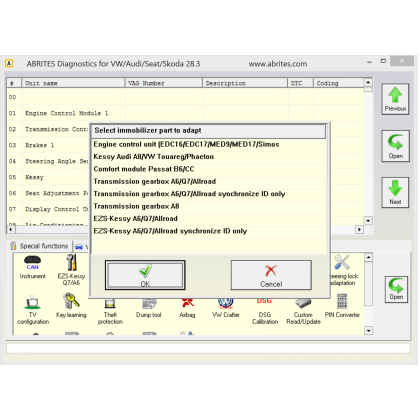Select EZS-Kessy A6/Q7/Allroad option
Screen dimensions: 420x420
click(x=209, y=218)
